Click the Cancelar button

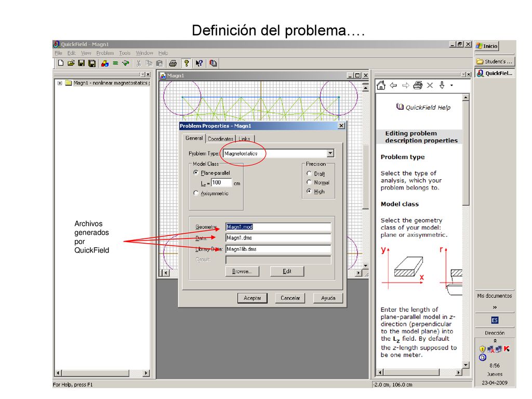tap(290, 298)
